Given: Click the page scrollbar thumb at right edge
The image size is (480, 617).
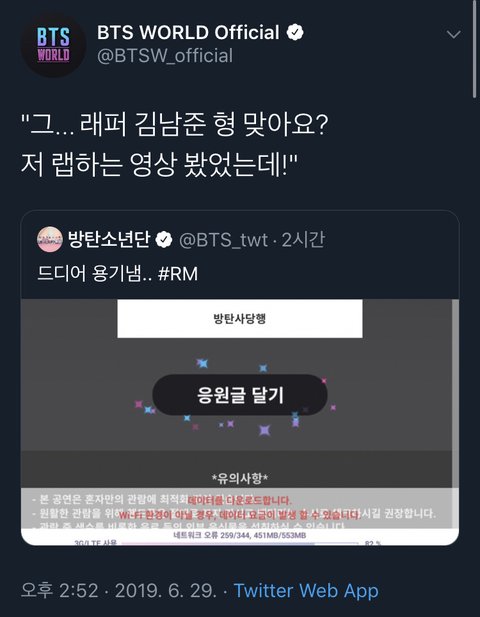Looking at the screenshot, I should [474, 49].
